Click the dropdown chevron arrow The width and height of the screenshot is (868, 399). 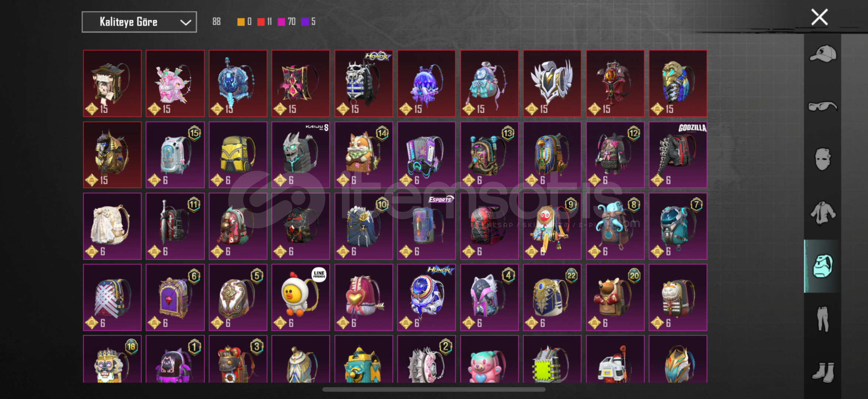185,23
